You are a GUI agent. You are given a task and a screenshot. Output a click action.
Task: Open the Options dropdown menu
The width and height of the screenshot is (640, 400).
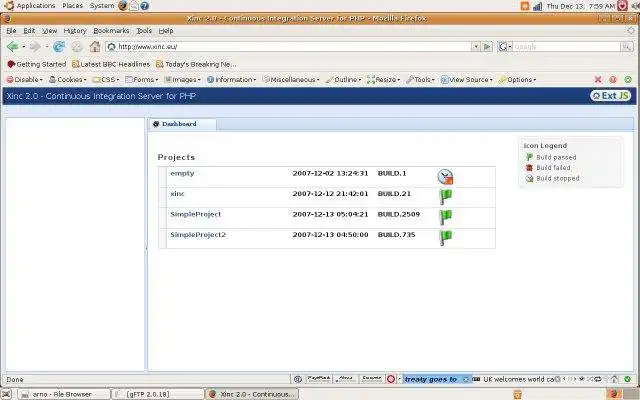[x=517, y=80]
